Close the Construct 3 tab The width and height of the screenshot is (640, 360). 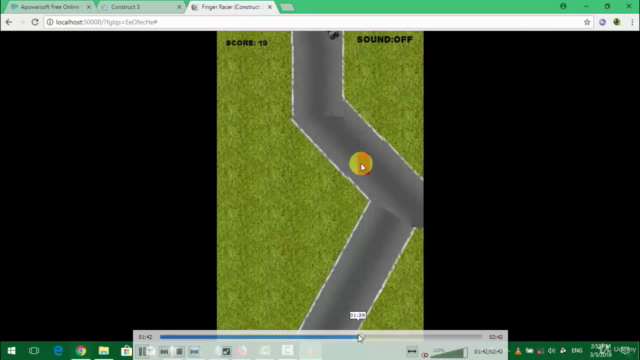(x=179, y=7)
